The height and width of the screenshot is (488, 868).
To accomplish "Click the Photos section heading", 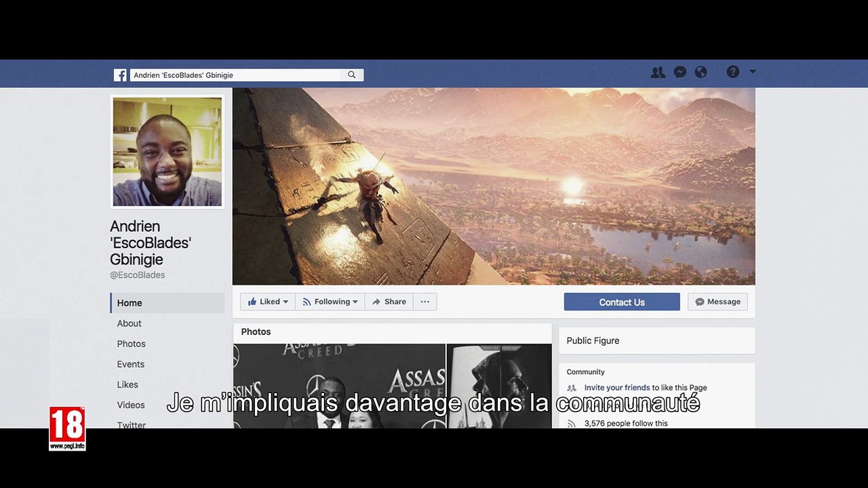I will pyautogui.click(x=256, y=331).
